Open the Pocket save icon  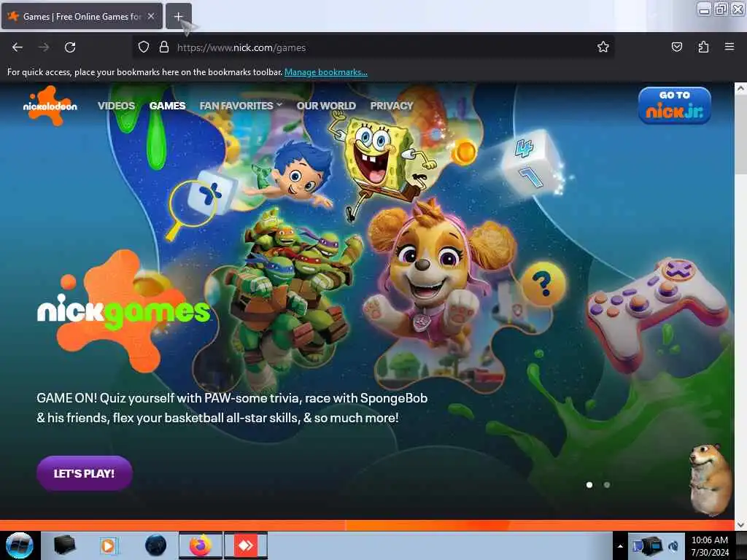pyautogui.click(x=677, y=47)
